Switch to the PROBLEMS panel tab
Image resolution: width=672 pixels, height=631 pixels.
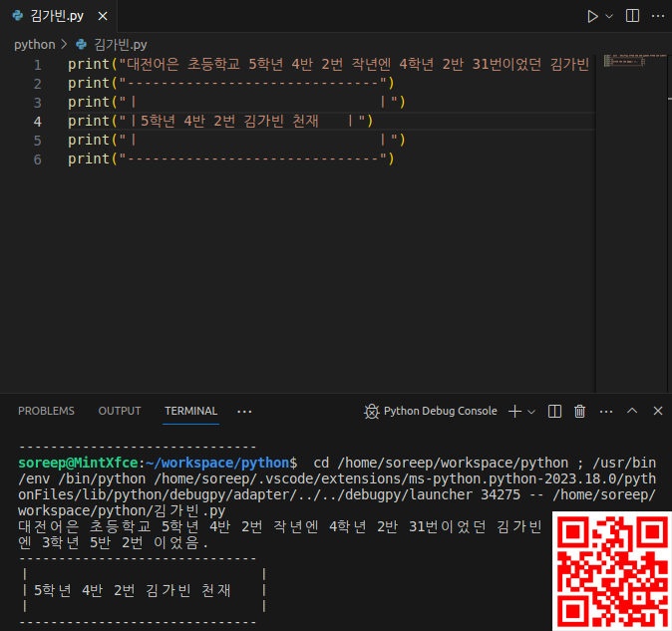(46, 411)
